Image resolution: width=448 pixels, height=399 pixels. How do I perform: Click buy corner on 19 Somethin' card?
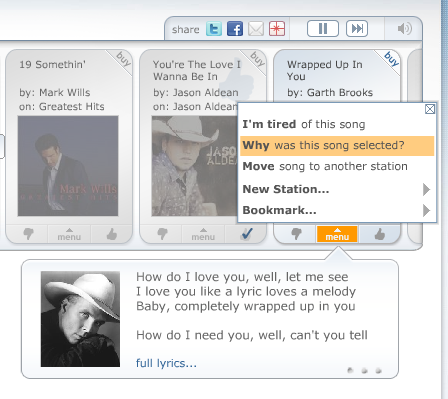point(123,59)
